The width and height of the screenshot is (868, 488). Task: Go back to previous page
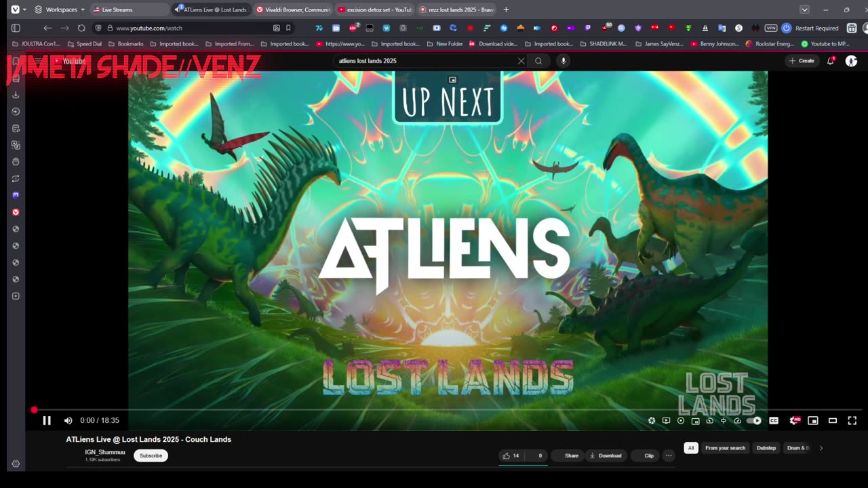click(x=47, y=28)
